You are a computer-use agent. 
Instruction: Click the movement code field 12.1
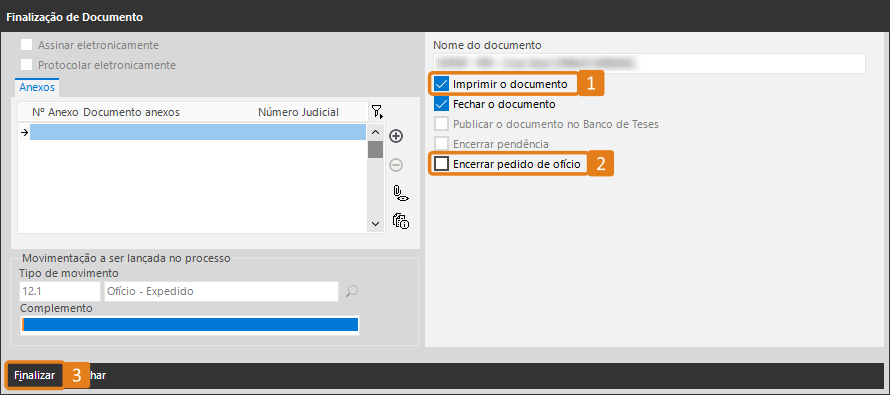coord(60,291)
